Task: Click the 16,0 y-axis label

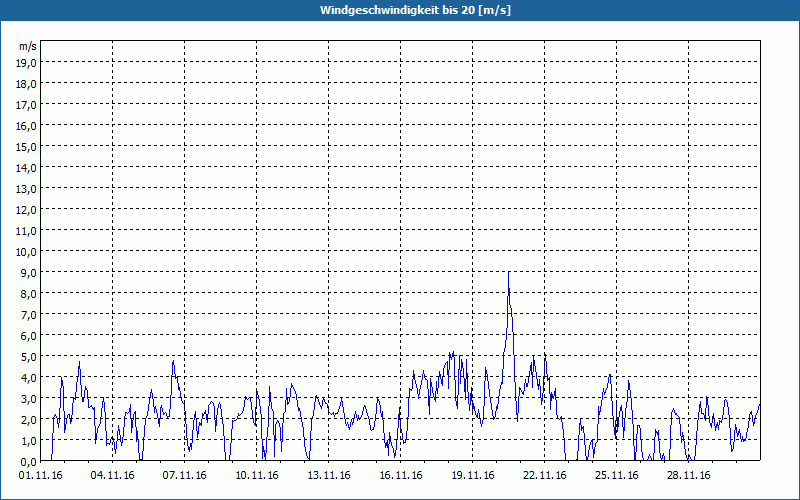Action: [26, 126]
